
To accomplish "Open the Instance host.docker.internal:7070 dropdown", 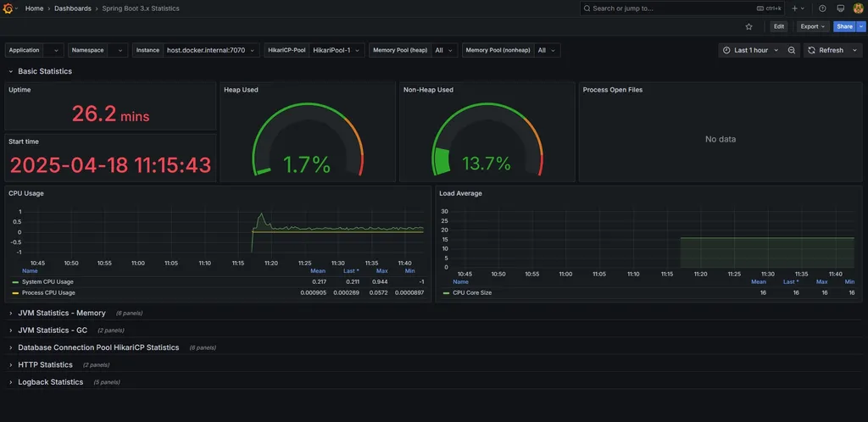I will click(x=211, y=50).
